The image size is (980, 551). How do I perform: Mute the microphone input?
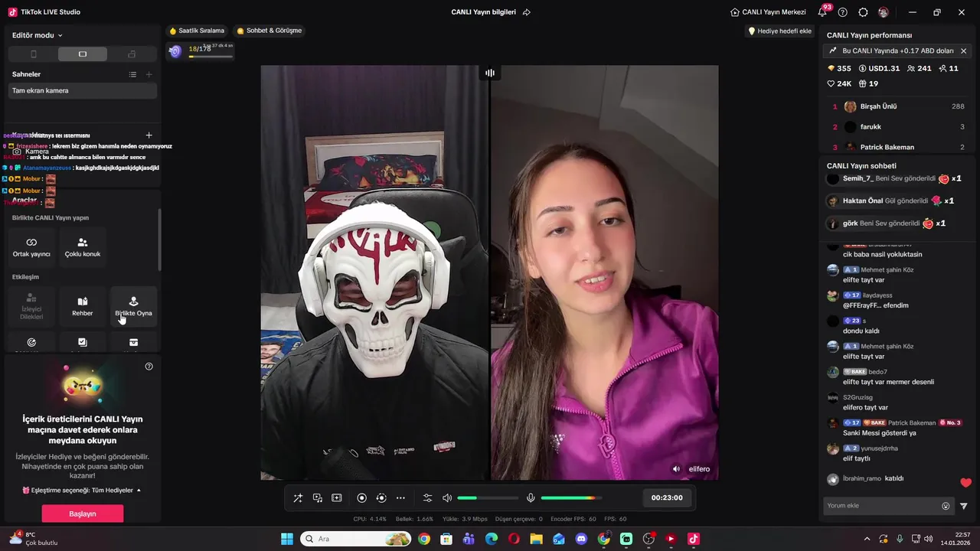[x=531, y=498]
